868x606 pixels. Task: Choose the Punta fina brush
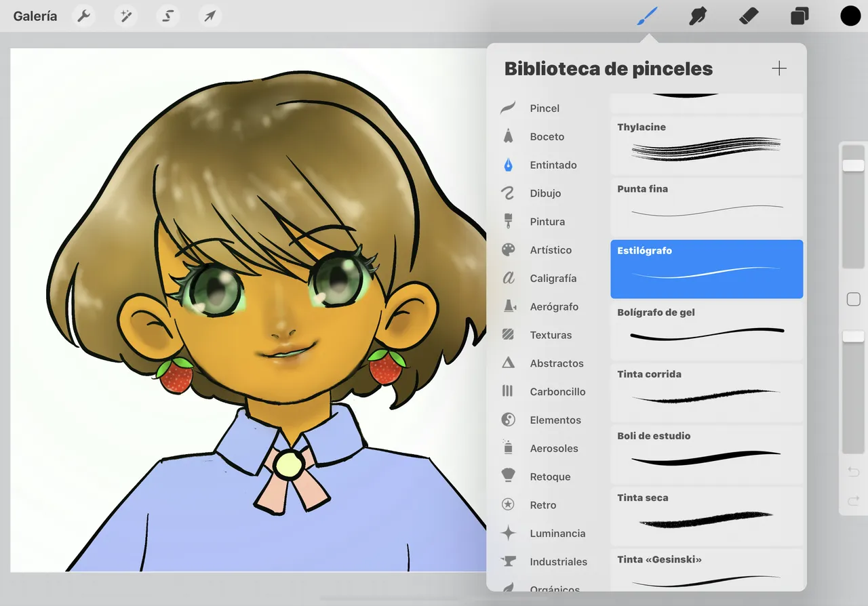click(707, 207)
